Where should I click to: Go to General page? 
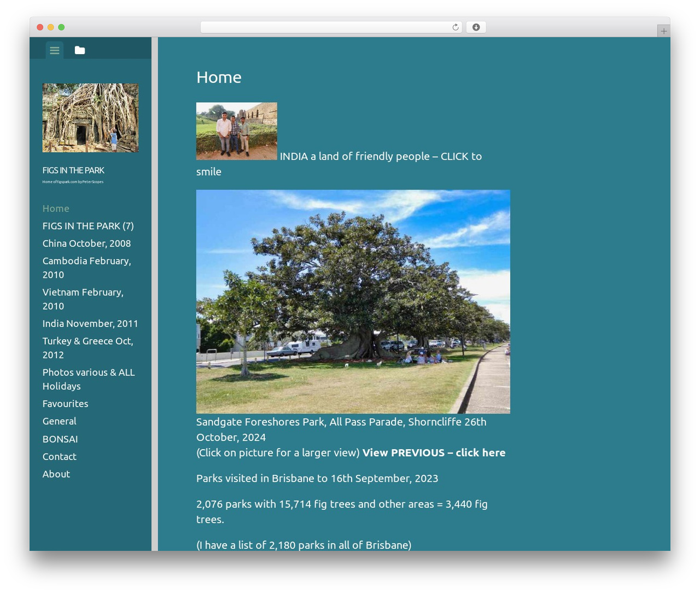tap(59, 421)
